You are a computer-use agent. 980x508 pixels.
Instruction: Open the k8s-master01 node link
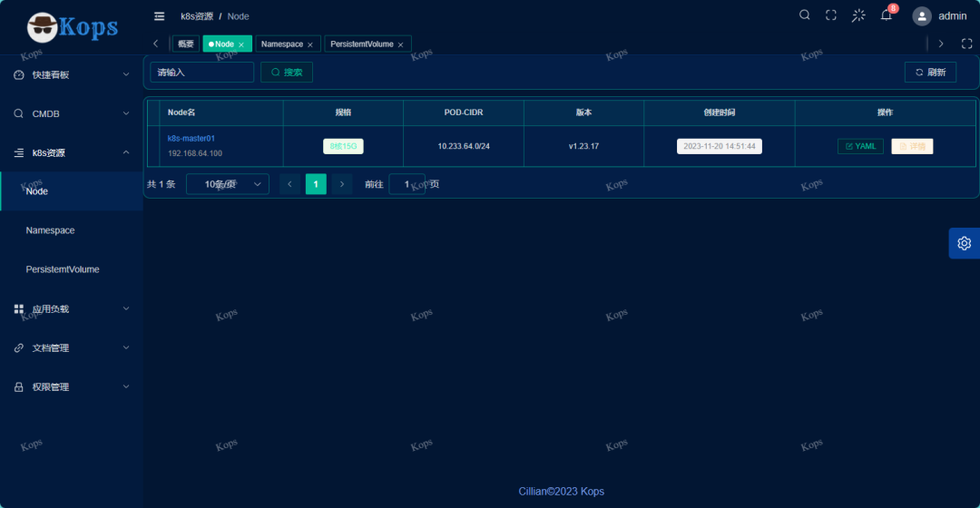[x=191, y=139]
